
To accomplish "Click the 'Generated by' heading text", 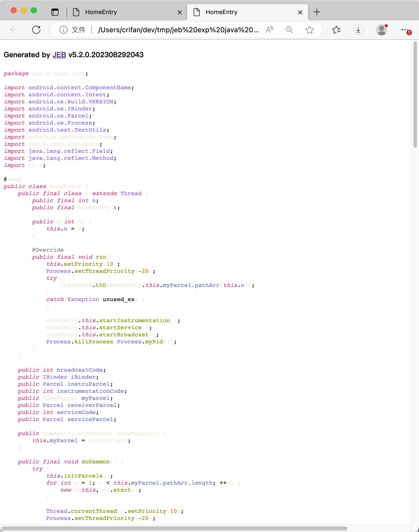I will 27,55.
